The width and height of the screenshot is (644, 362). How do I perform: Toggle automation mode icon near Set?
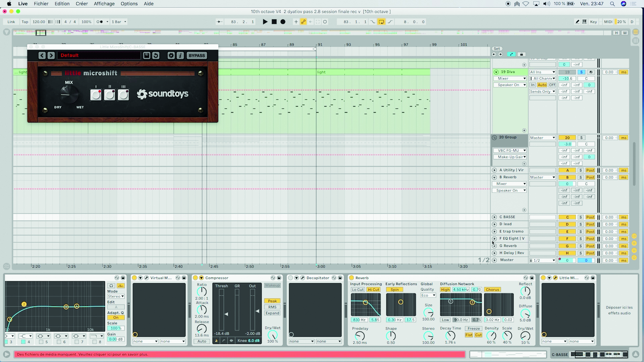(511, 54)
